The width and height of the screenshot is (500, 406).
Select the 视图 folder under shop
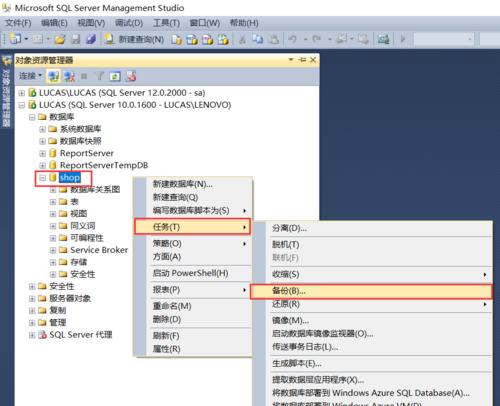[x=78, y=214]
